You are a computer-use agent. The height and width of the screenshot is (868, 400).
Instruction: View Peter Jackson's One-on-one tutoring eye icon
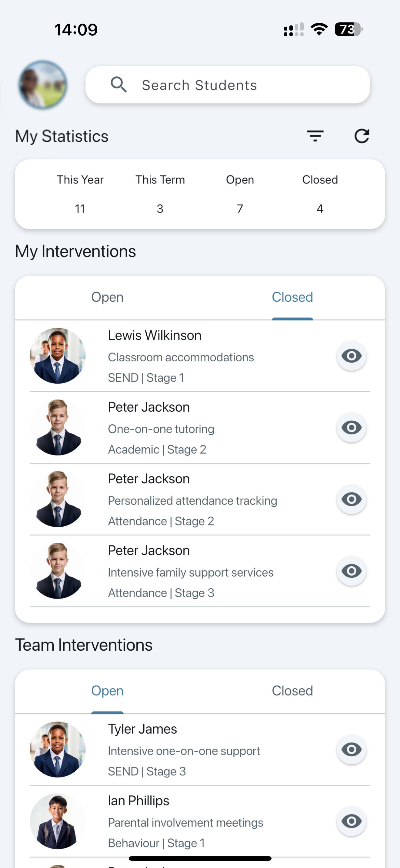(351, 428)
